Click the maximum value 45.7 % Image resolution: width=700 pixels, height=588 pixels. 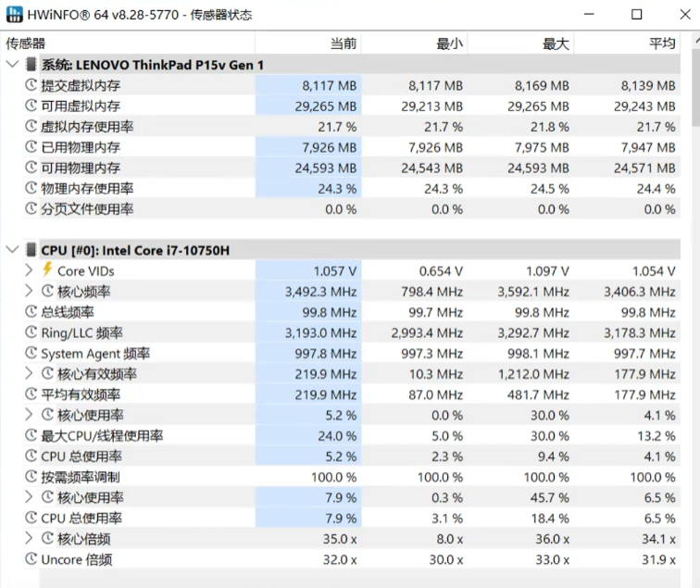point(550,497)
